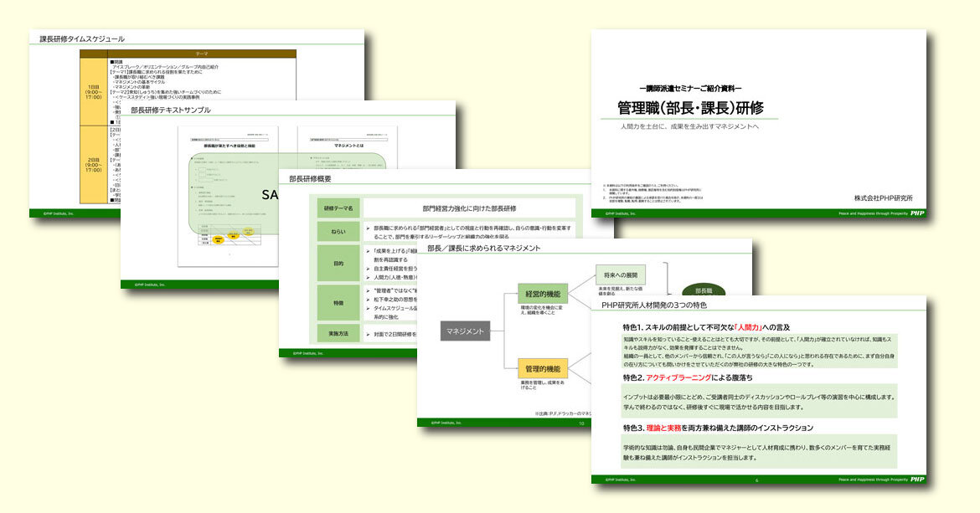
Task: Click the red アクティブラーニング highlighted text
Action: 678,377
